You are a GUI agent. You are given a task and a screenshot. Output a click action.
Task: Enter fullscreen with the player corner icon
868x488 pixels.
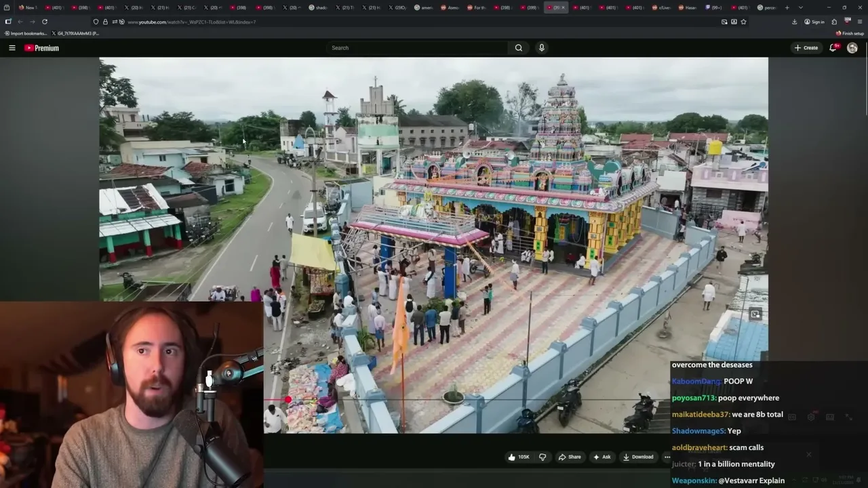pyautogui.click(x=848, y=418)
